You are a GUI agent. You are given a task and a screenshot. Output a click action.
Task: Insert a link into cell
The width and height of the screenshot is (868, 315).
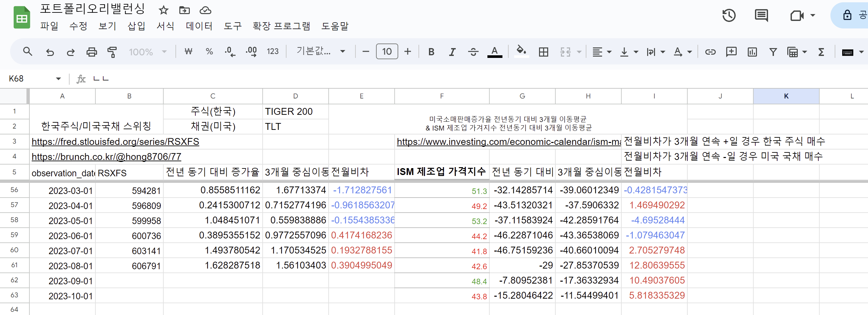pos(710,52)
